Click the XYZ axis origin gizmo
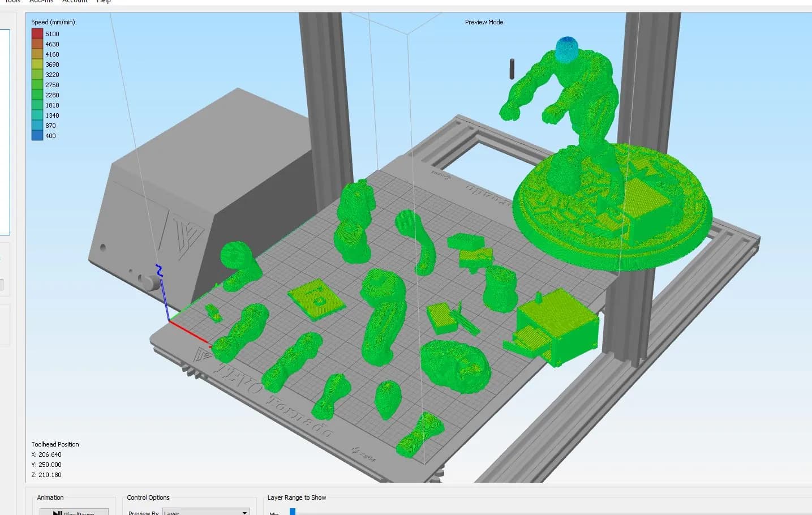The width and height of the screenshot is (812, 515). click(168, 320)
